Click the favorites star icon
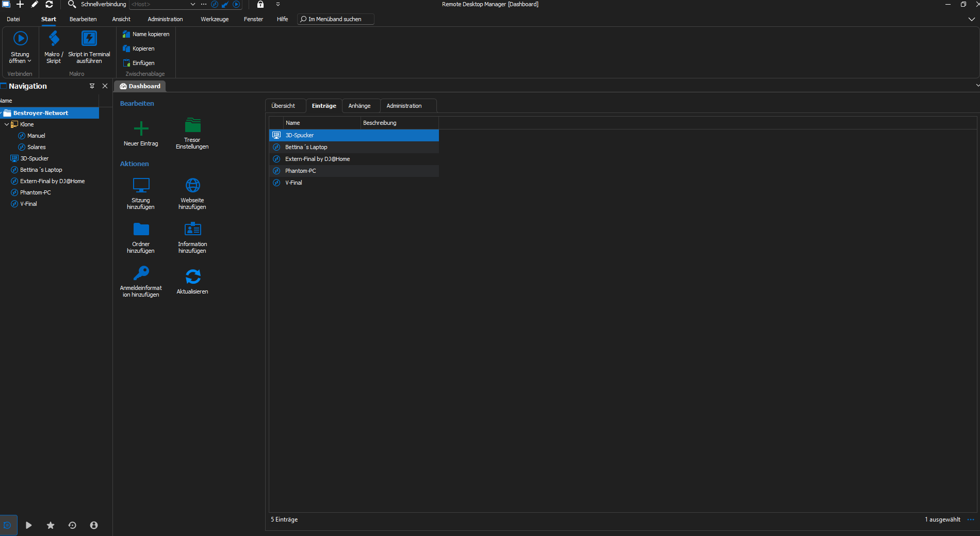Image resolution: width=980 pixels, height=536 pixels. click(51, 525)
